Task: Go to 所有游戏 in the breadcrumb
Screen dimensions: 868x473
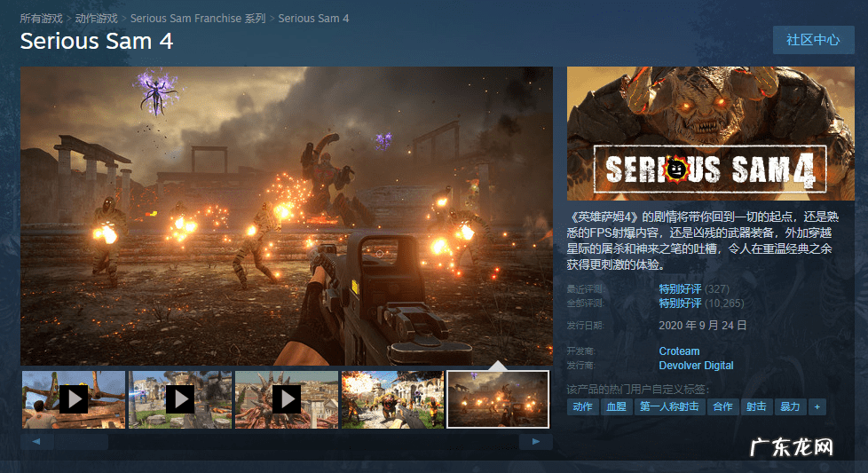Action: coord(42,19)
